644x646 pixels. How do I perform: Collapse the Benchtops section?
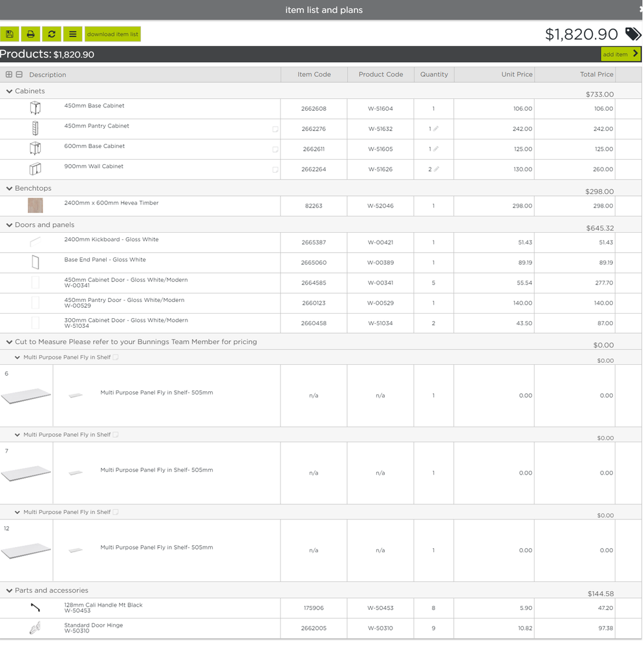(x=9, y=188)
